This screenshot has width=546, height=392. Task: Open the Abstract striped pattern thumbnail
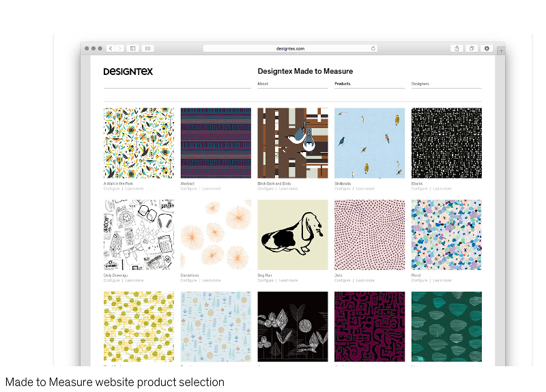coord(216,143)
